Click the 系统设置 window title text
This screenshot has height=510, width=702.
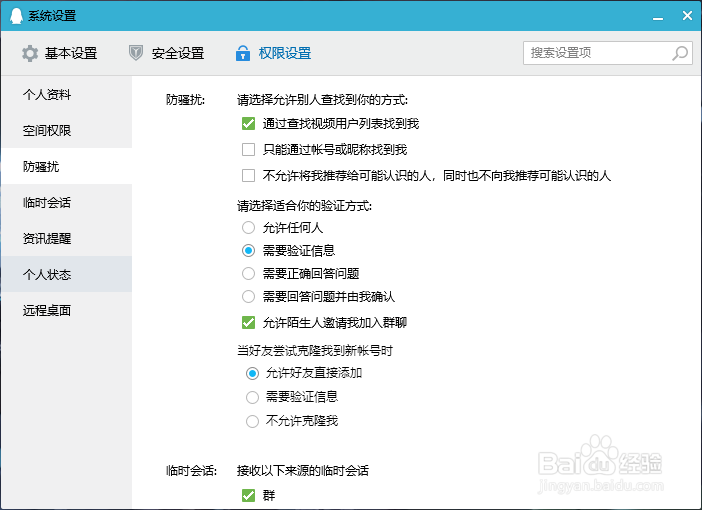52,16
